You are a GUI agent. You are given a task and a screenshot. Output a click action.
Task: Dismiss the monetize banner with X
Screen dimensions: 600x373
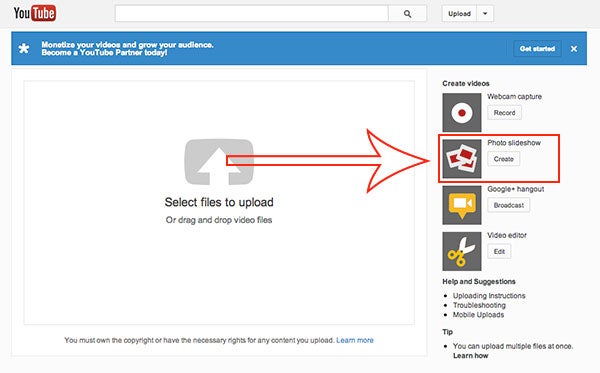574,49
